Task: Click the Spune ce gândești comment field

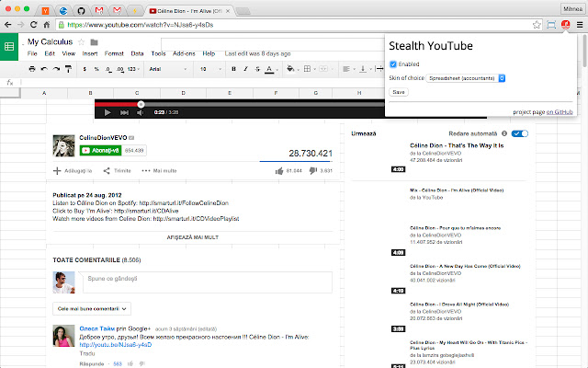Action: pos(208,282)
